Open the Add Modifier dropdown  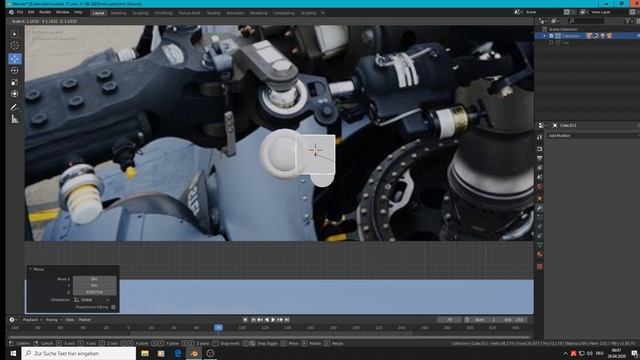pos(593,136)
